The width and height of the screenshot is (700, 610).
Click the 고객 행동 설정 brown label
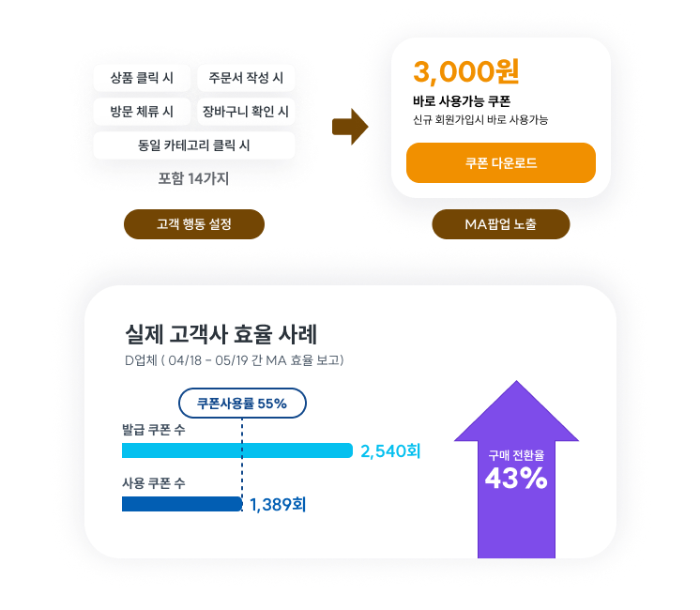click(194, 224)
